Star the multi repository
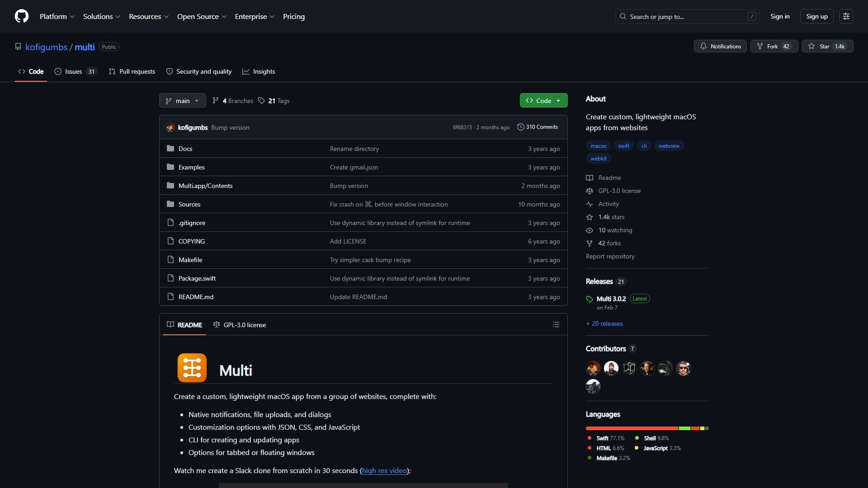 point(828,46)
